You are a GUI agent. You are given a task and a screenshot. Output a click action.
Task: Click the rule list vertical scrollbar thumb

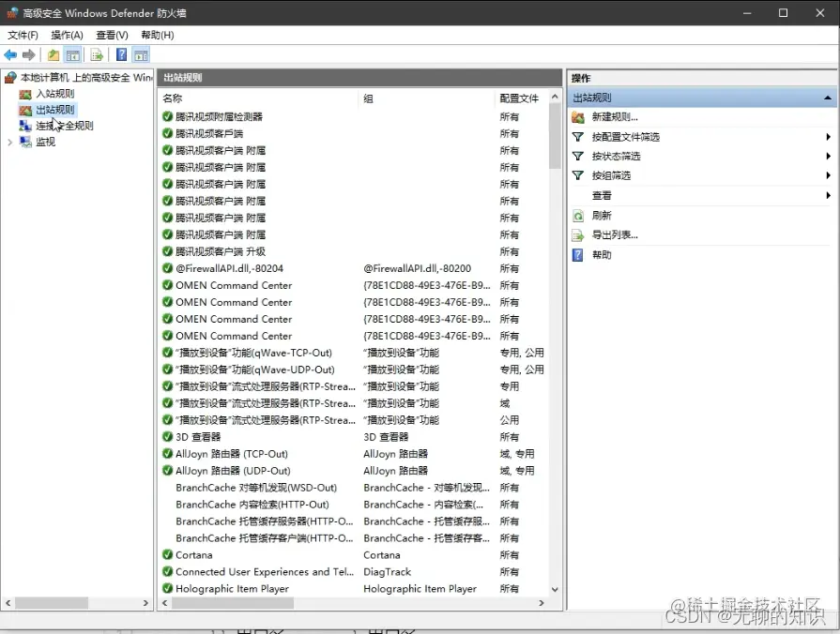pyautogui.click(x=555, y=137)
